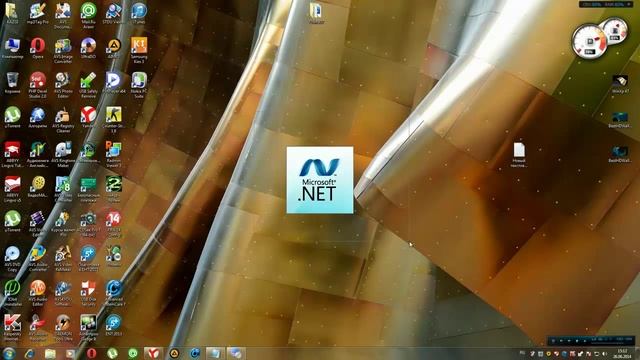Select AVS Video Converter 8 icon
The height and width of the screenshot is (360, 640).
coord(63,189)
